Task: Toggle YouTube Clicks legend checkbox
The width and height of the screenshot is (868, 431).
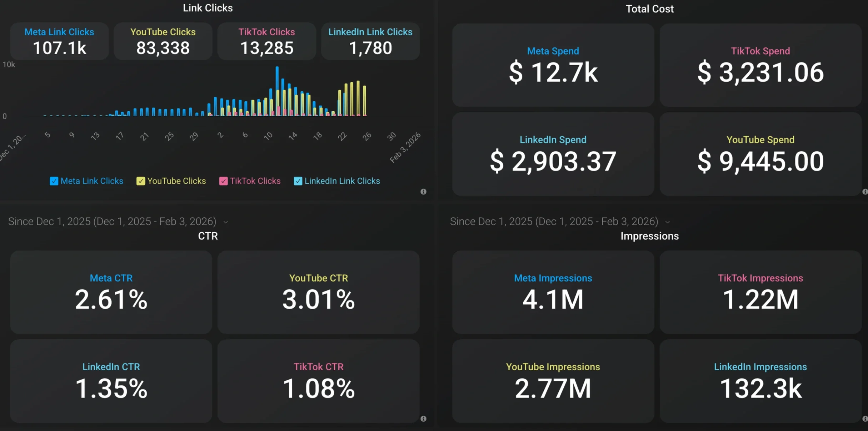Action: pyautogui.click(x=140, y=181)
